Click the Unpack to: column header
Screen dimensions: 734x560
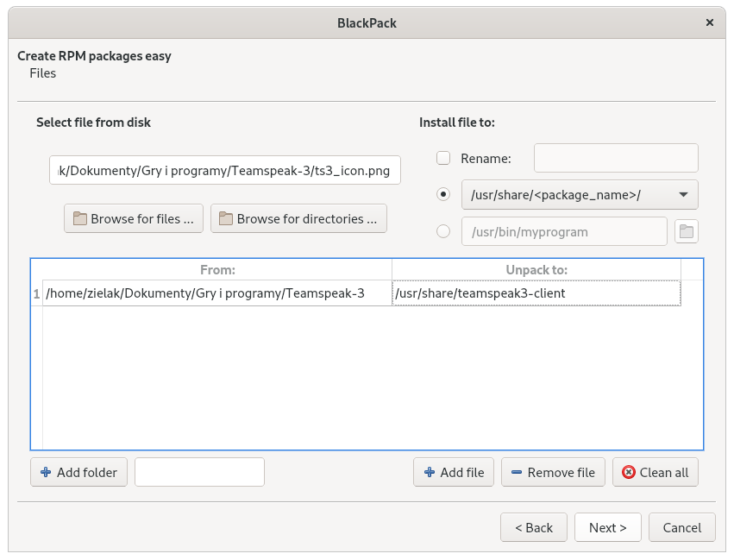536,270
